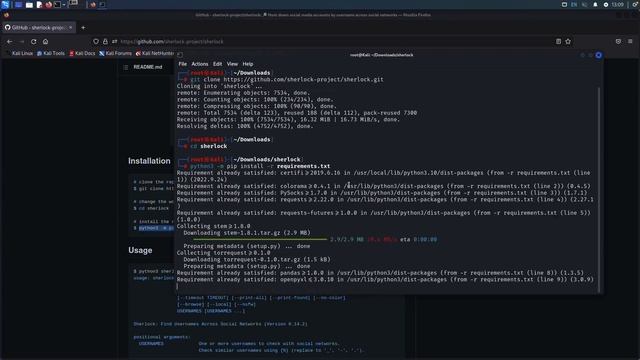Expand the terminal launcher dropdown arrow
This screenshot has height=360, width=640.
64,4
